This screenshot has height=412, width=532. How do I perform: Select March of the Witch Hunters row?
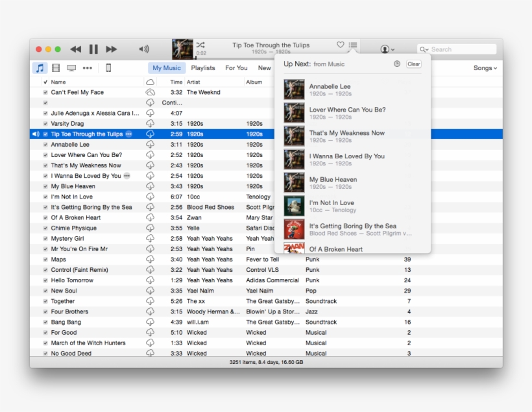tap(267, 343)
